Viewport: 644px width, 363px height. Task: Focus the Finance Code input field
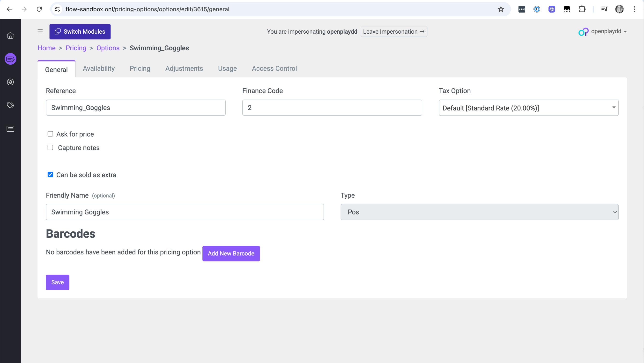tap(332, 108)
